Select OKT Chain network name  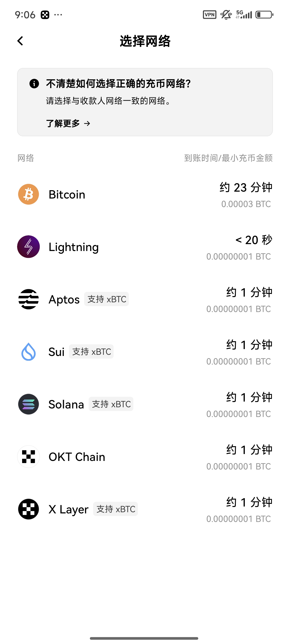tap(77, 457)
